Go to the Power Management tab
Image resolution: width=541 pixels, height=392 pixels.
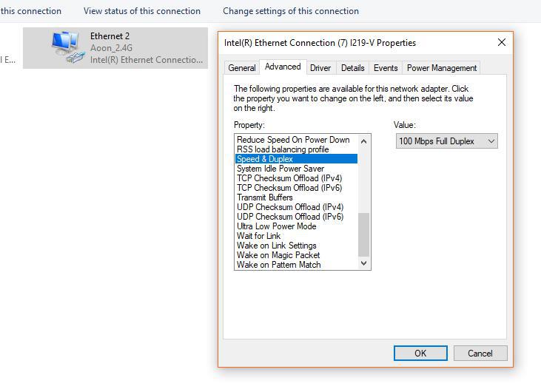pyautogui.click(x=442, y=68)
